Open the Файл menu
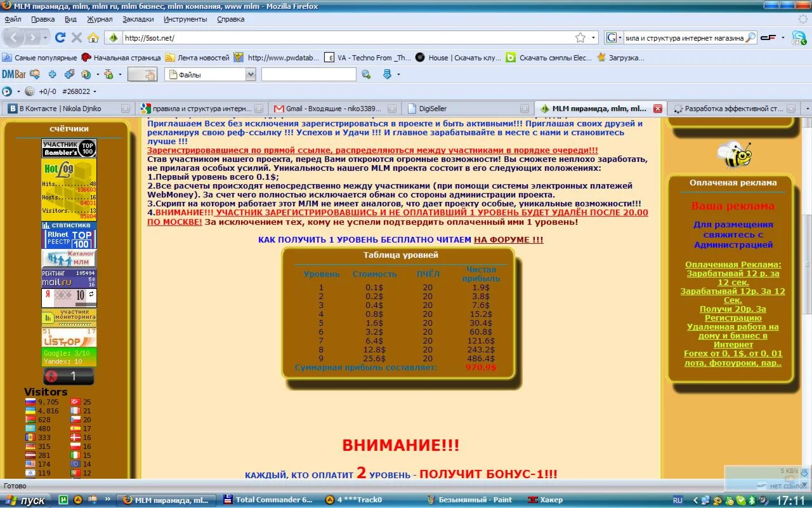This screenshot has width=812, height=508. (x=13, y=19)
